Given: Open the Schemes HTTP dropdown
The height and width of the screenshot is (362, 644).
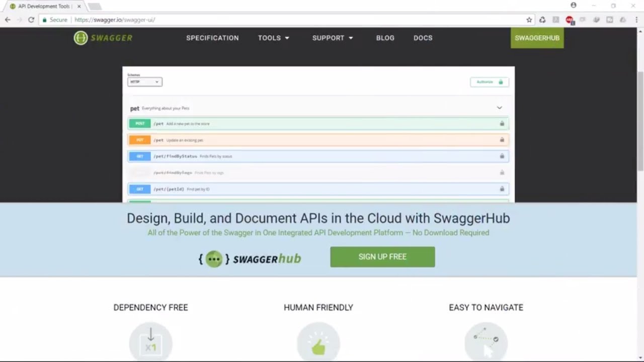Looking at the screenshot, I should coord(145,82).
